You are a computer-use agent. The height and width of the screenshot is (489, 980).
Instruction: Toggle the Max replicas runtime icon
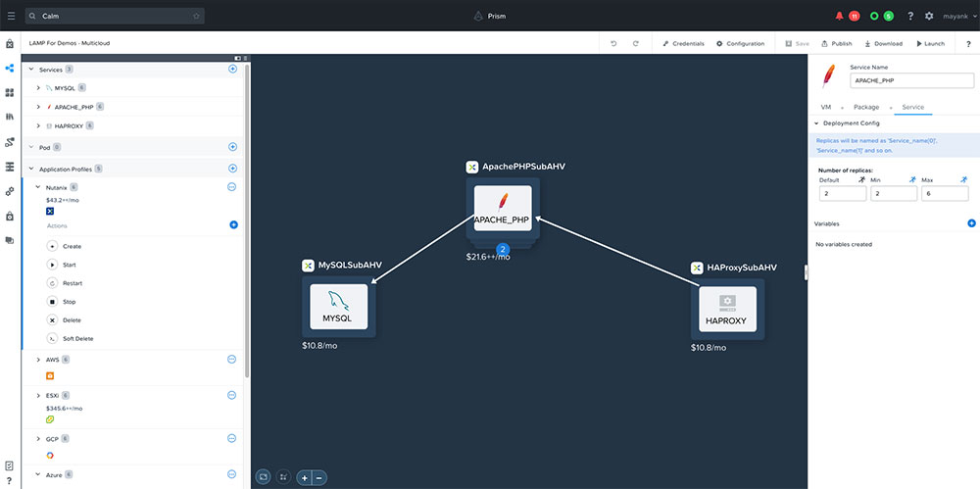[x=963, y=180]
